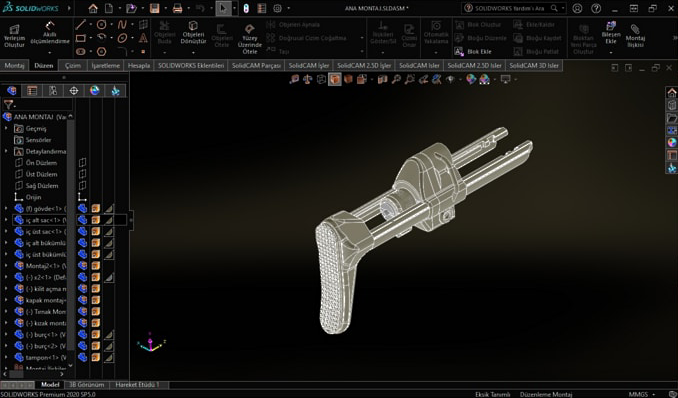Expand the Geçmiş folder in the tree
This screenshot has width=678, height=398.
coord(6,128)
